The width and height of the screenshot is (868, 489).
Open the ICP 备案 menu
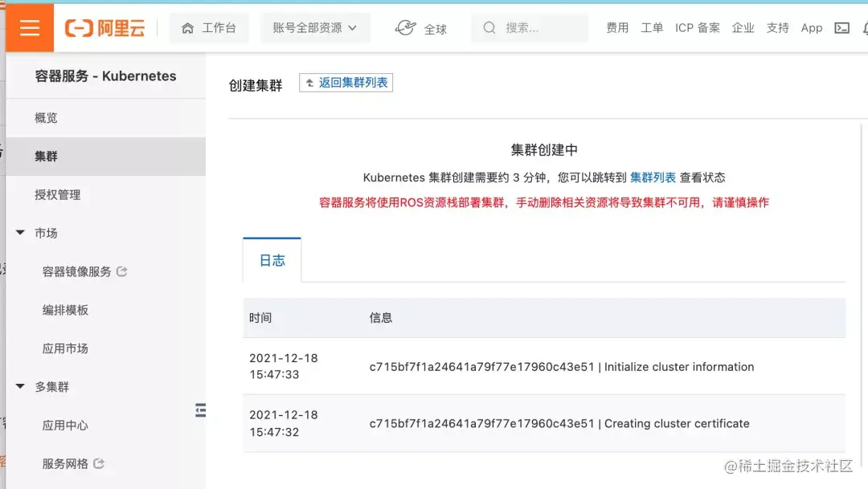pos(698,27)
